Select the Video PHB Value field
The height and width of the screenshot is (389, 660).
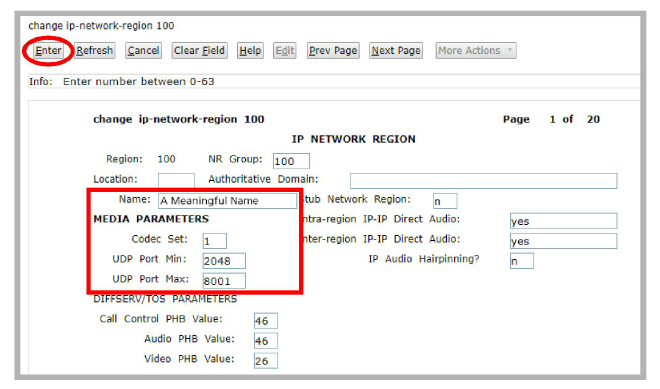[x=266, y=361]
